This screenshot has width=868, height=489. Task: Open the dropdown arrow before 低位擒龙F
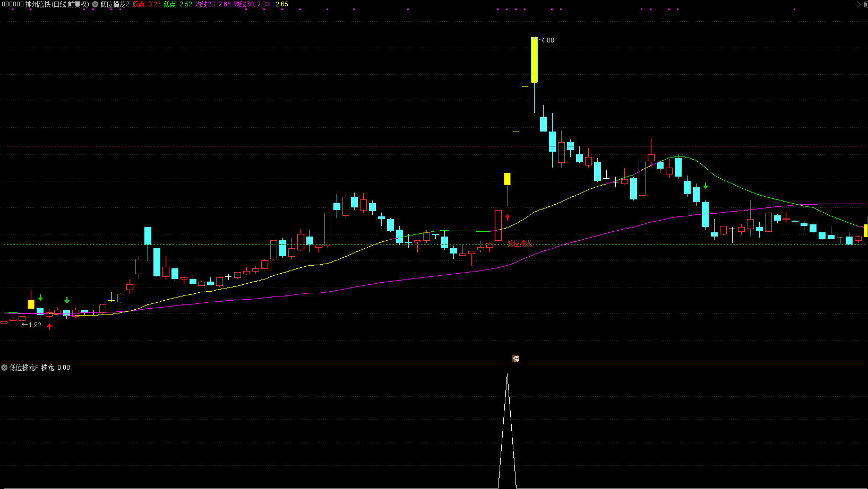tap(4, 368)
